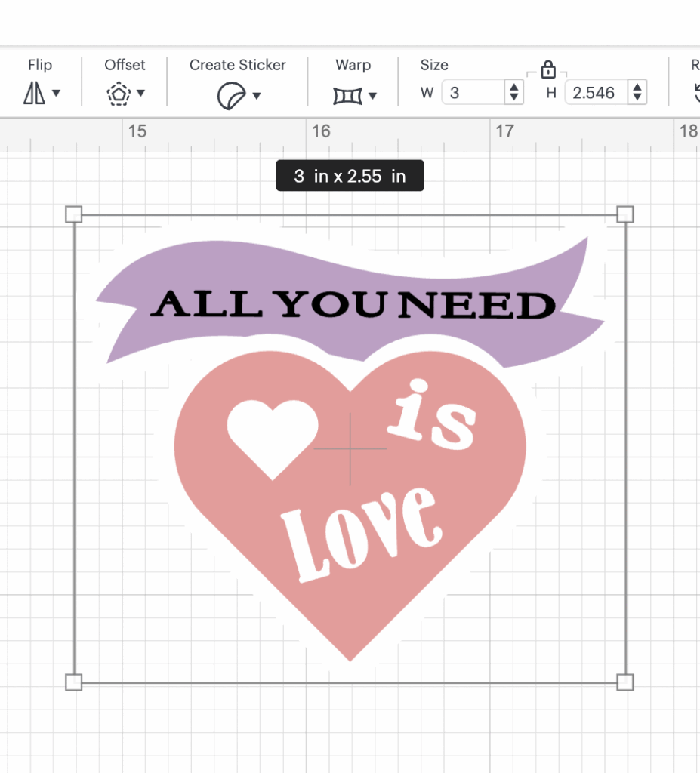Click the Offset pentagon icon
Screen dimensions: 700x773
tap(119, 94)
